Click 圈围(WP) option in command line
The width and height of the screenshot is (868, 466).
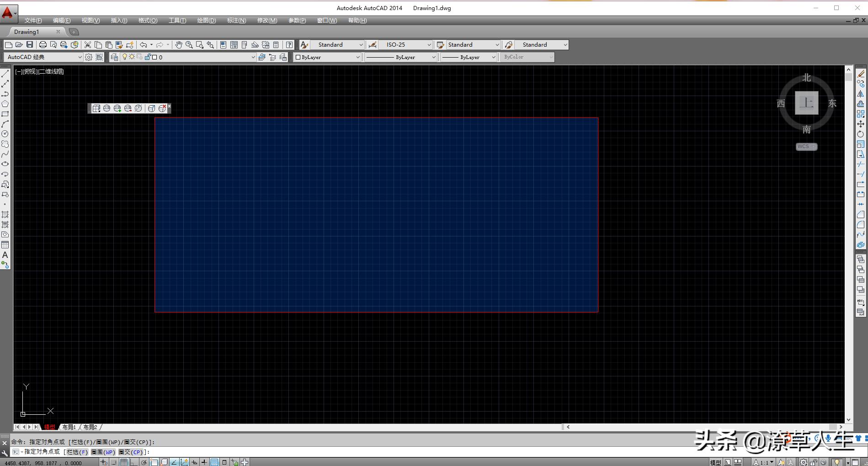(103, 452)
